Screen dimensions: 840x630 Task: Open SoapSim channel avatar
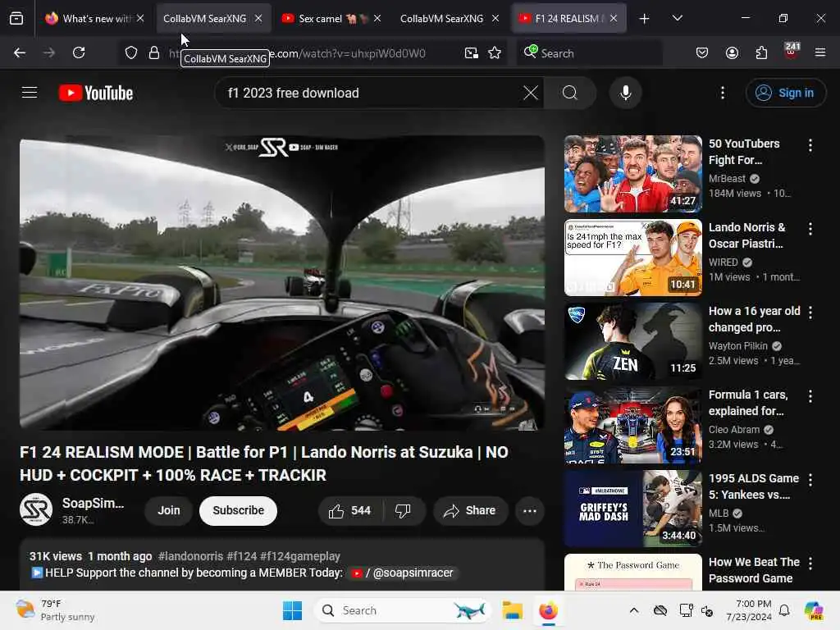(36, 509)
